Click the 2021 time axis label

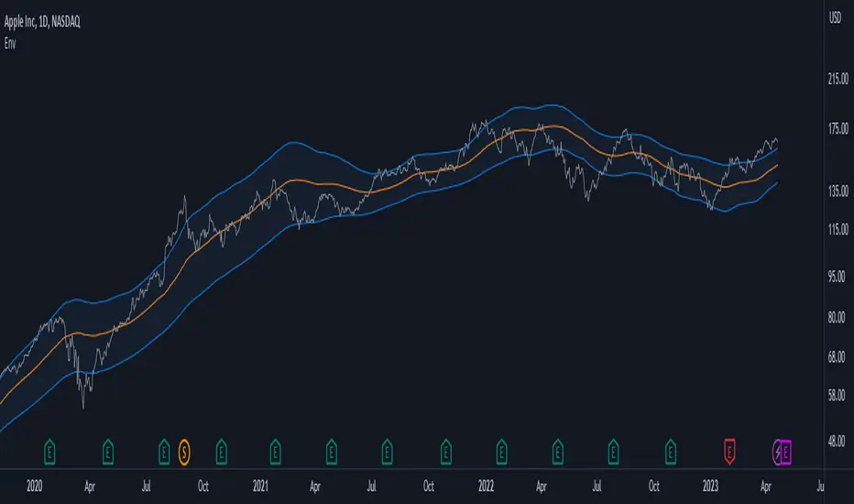pos(260,486)
